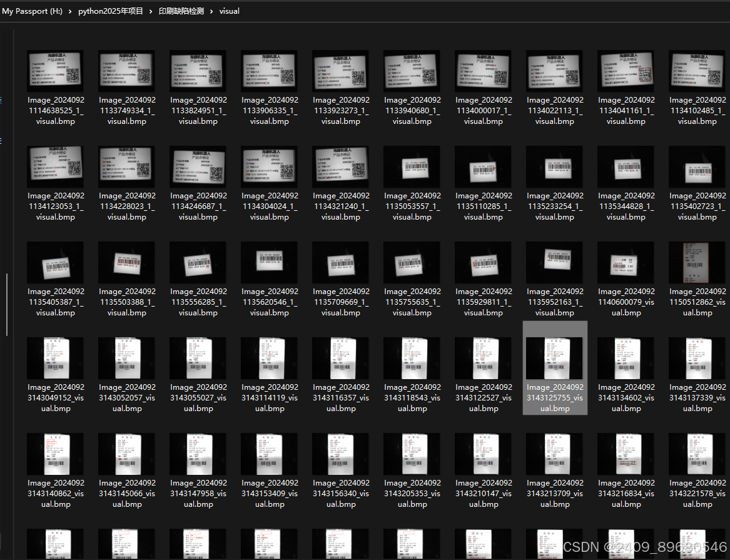The image size is (730, 560).
Task: Select thumbnail of Image_20240923143055027_visual.bmp
Action: pos(198,359)
